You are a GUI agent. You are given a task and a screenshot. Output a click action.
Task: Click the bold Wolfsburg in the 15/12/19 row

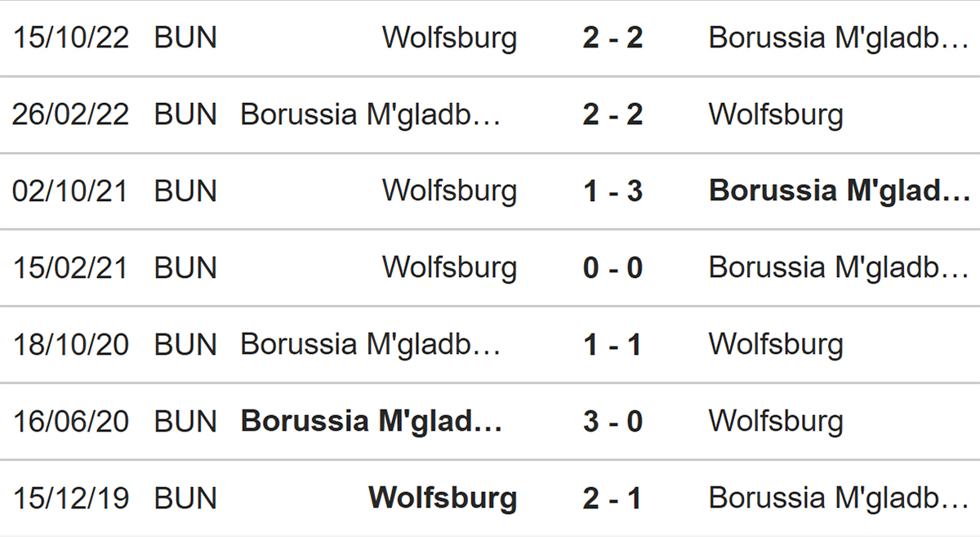tap(443, 499)
